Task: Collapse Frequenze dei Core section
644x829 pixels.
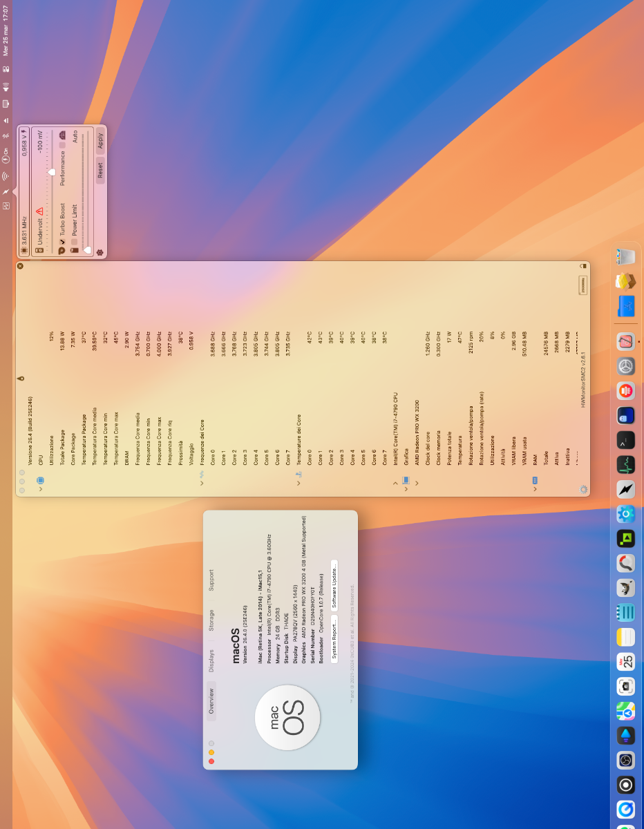Action: pos(202,484)
